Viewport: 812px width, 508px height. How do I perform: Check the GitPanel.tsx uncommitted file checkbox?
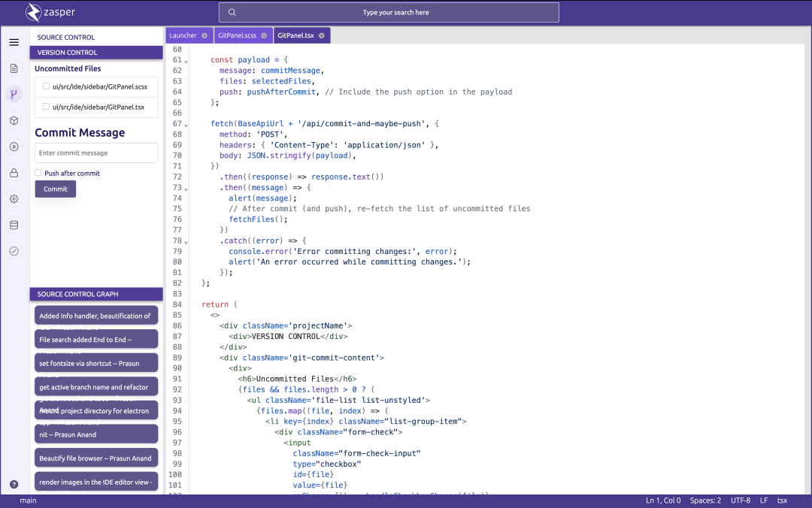point(47,107)
